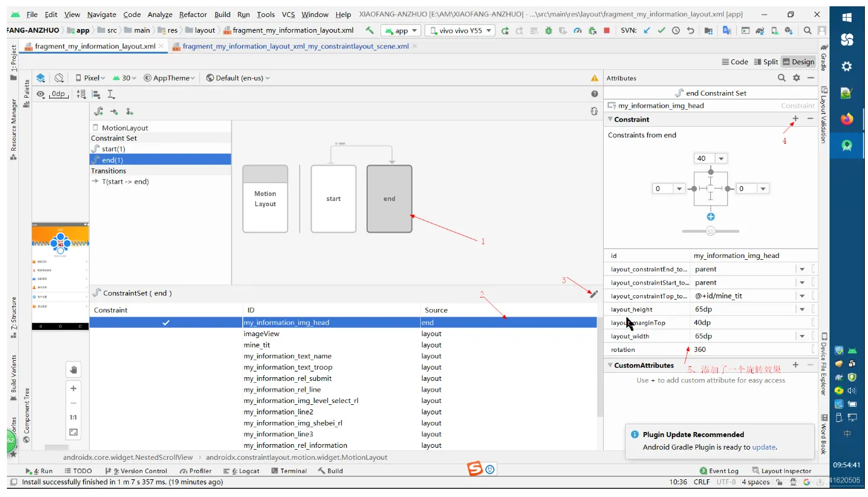Click the Make Project hammer icon

coord(370,30)
